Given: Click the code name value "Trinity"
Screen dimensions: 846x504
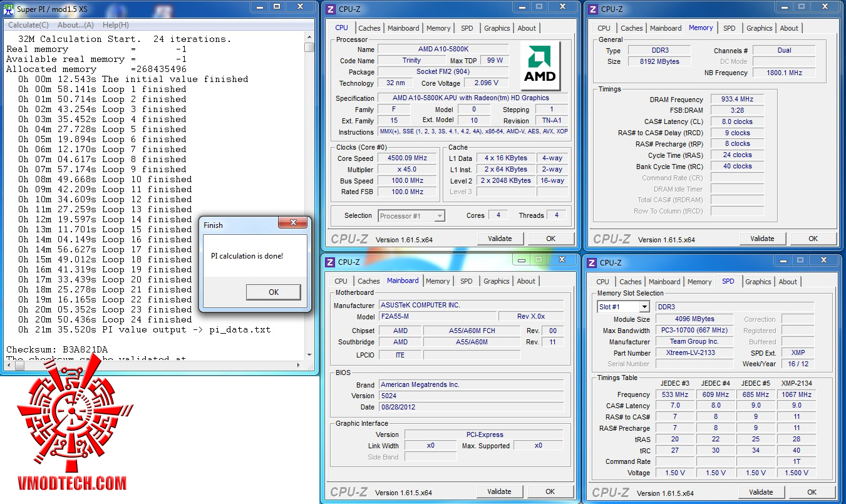Looking at the screenshot, I should click(x=411, y=61).
